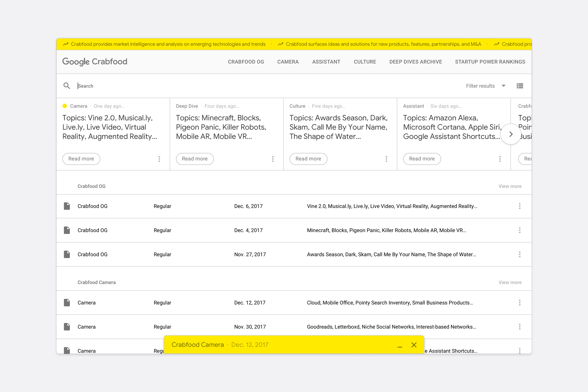
Task: Open more options on Vine 2.0 card
Action: [159, 159]
